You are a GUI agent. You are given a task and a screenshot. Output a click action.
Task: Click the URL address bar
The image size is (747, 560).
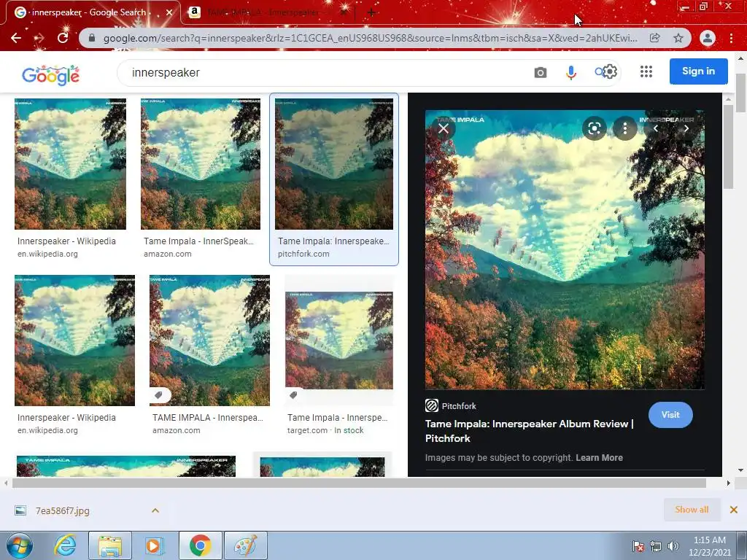click(x=370, y=38)
